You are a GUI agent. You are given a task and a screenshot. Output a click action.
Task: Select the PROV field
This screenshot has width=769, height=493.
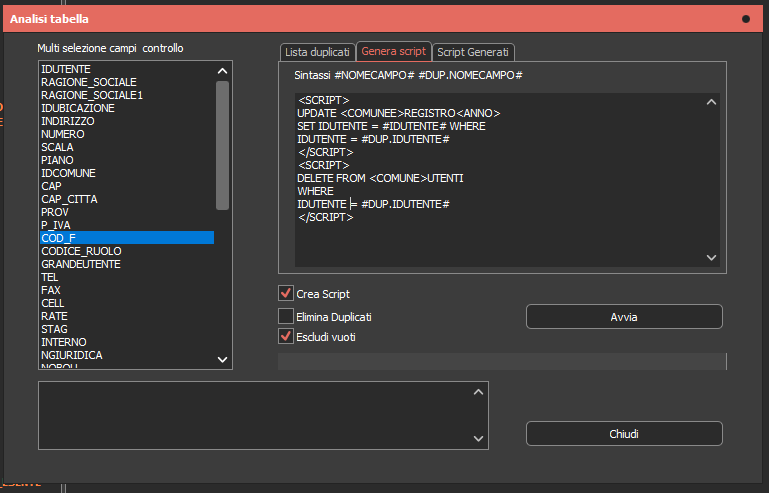coord(127,212)
